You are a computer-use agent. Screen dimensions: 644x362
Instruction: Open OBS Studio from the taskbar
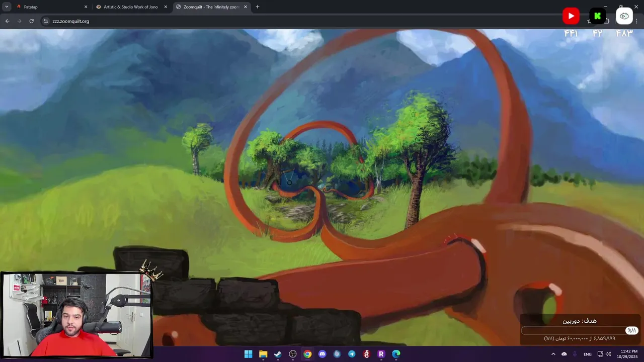(x=293, y=354)
